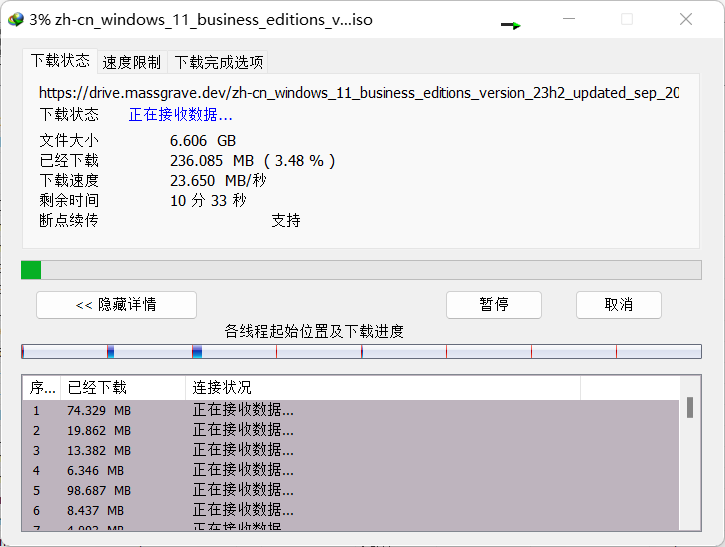Click the 断点续传 label
725x547 pixels.
pos(69,221)
